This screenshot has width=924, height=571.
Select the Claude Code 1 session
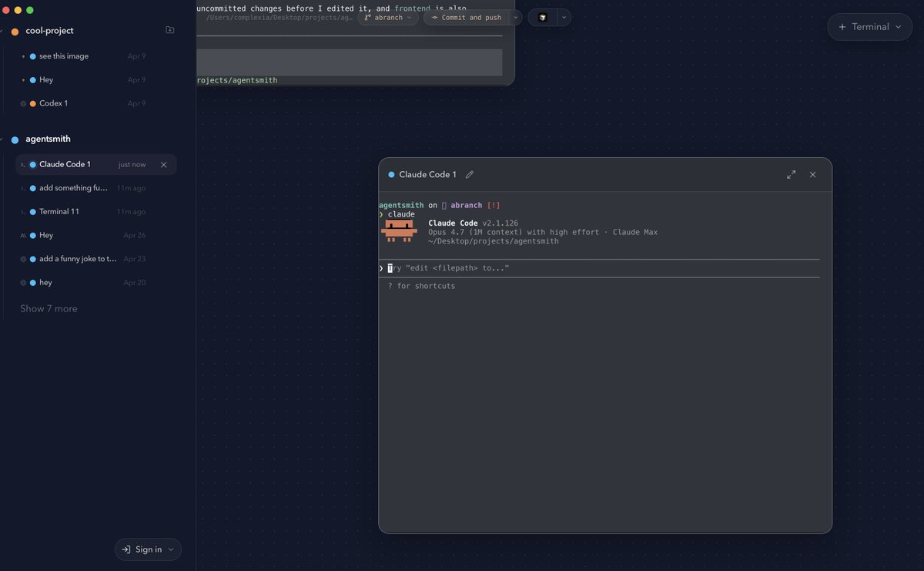[96, 165]
